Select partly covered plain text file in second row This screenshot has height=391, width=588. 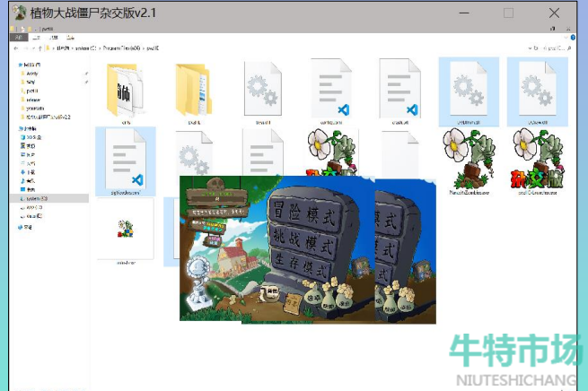(x=262, y=152)
